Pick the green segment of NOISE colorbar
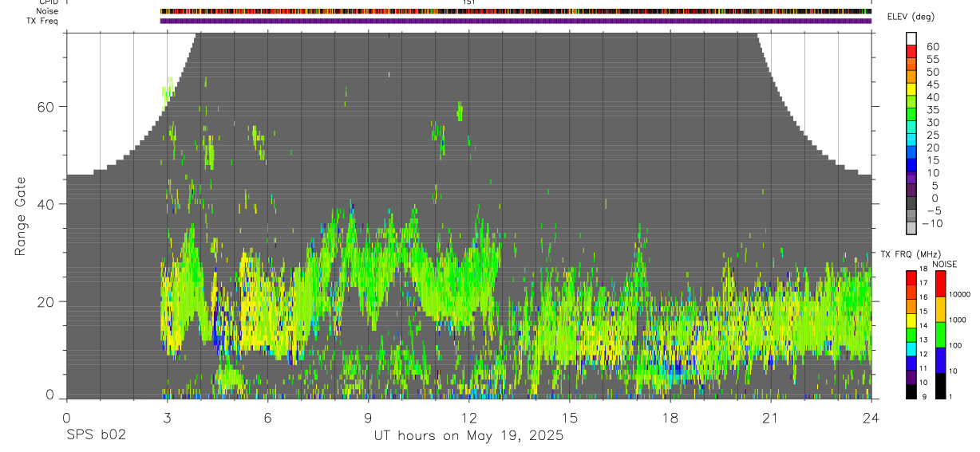The image size is (980, 452). (939, 335)
